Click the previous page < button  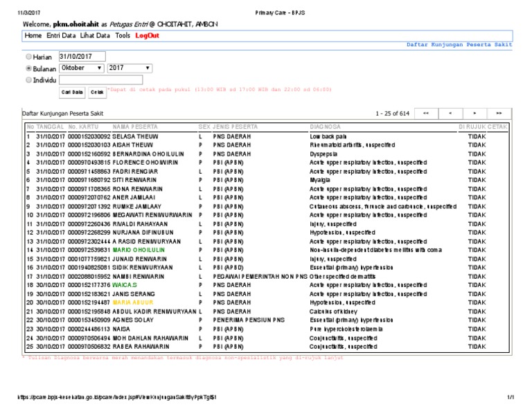[450, 112]
